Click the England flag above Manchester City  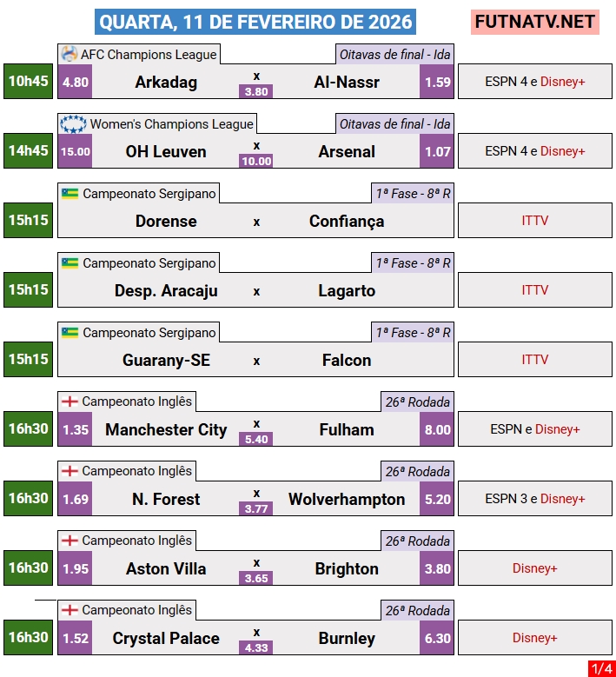click(70, 402)
